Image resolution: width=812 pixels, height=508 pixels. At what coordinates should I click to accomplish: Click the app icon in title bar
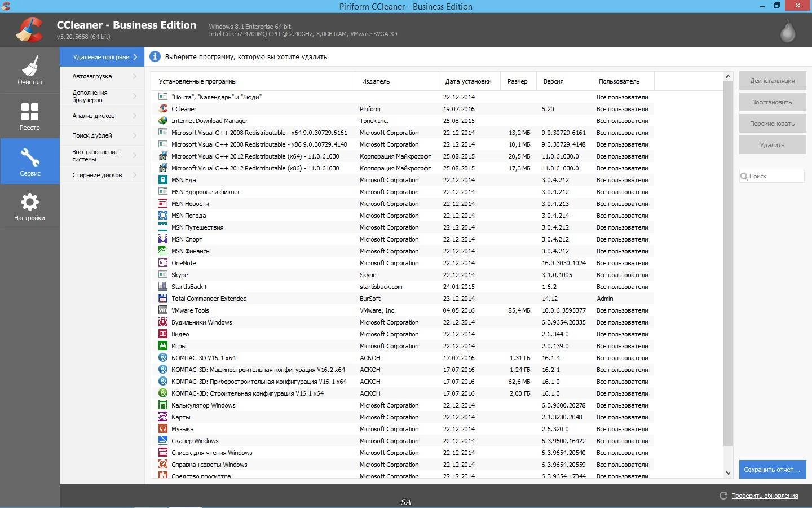tap(6, 6)
